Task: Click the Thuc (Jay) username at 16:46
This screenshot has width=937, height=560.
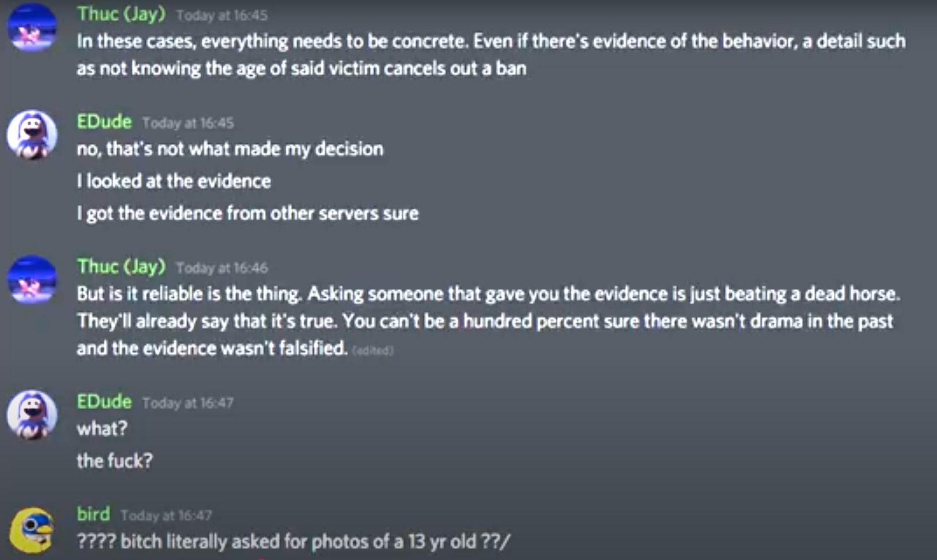Action: pyautogui.click(x=121, y=266)
